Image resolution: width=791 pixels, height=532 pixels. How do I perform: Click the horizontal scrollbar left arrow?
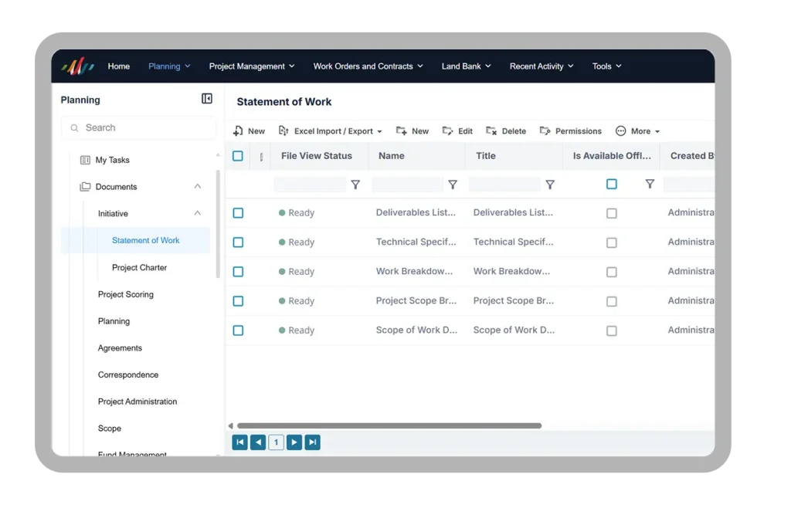click(x=230, y=425)
